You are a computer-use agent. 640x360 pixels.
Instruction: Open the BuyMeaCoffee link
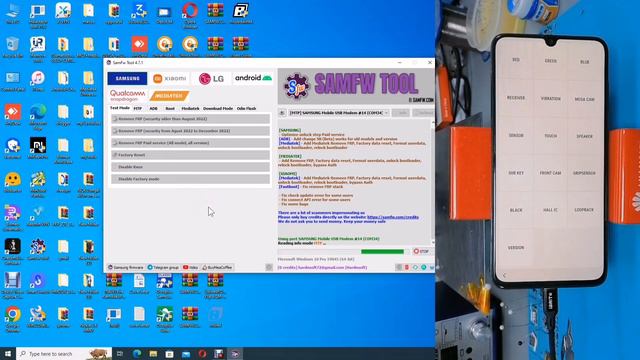[x=217, y=267]
